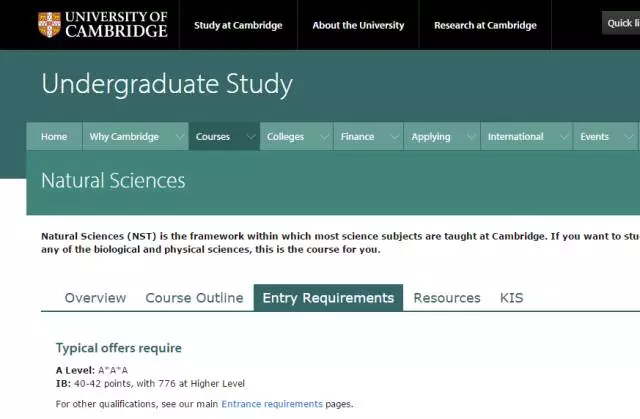Select the Entry Requirements tab

(x=328, y=298)
